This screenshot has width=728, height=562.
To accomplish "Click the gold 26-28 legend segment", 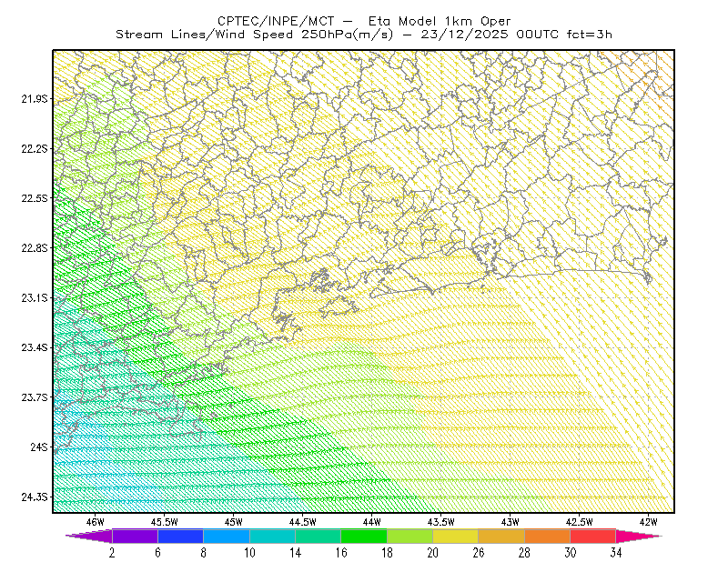I will [x=501, y=536].
